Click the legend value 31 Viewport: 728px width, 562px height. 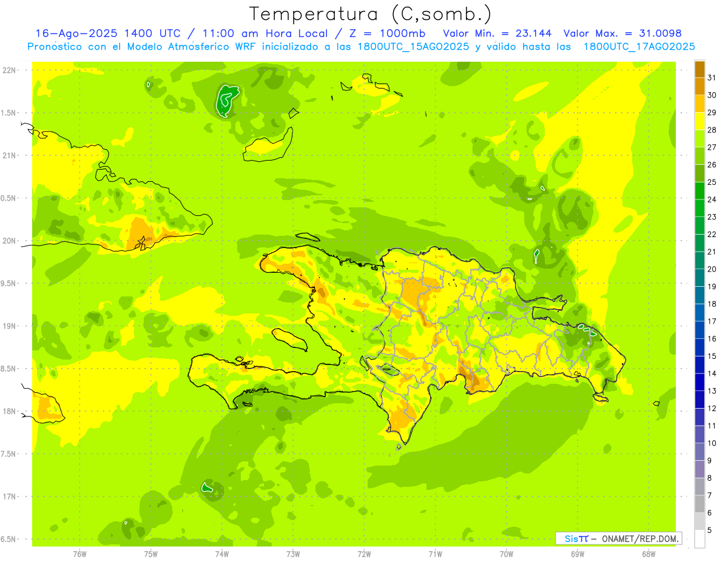712,78
